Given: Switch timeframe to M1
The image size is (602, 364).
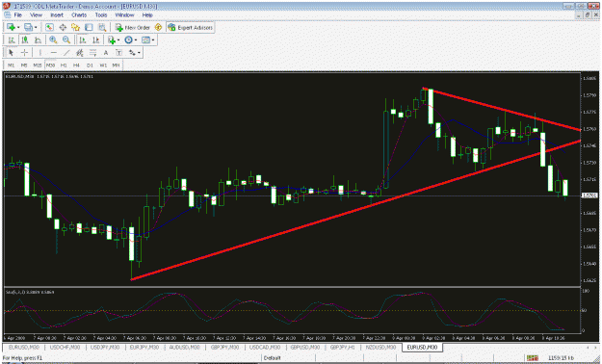Looking at the screenshot, I should (x=12, y=65).
